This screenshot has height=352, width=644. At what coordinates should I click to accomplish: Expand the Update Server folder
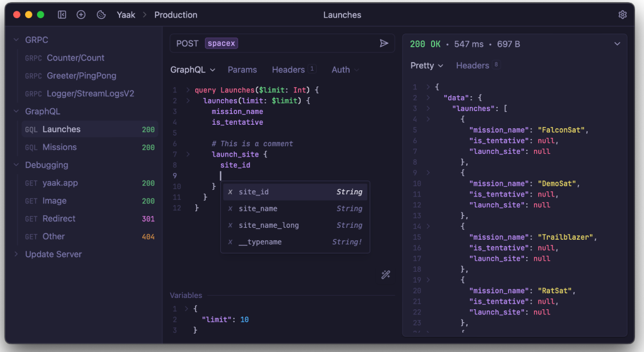click(x=16, y=254)
